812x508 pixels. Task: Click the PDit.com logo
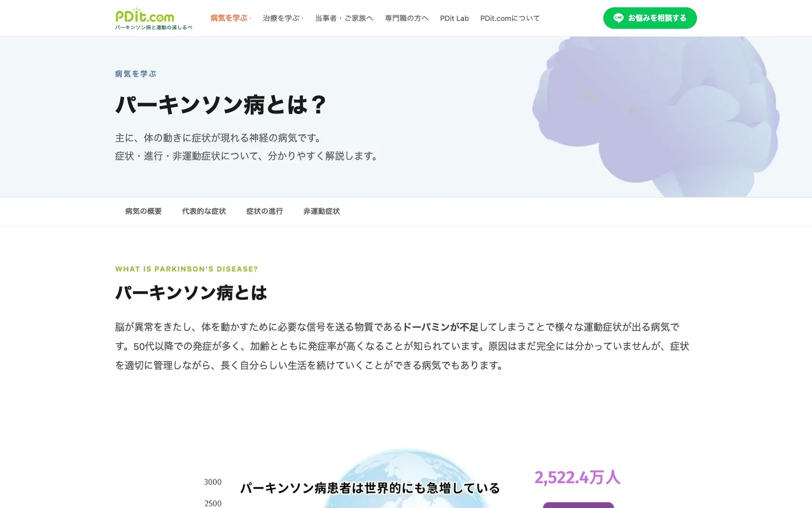[x=153, y=19]
